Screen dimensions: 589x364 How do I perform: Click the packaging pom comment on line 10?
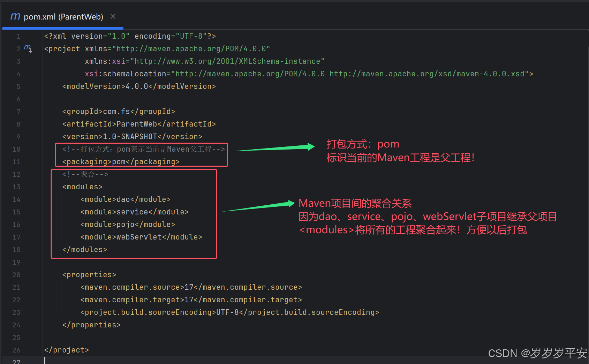(144, 149)
